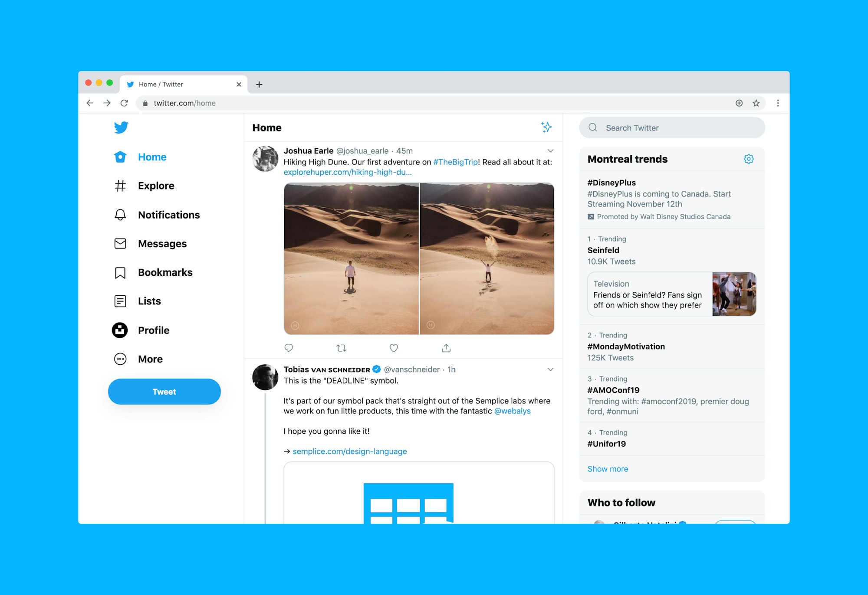Select the Bookmarks icon in sidebar
The height and width of the screenshot is (595, 868).
120,273
